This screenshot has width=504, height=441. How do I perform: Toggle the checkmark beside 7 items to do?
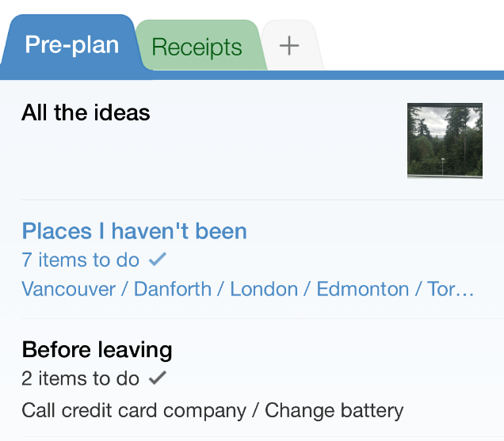click(158, 259)
